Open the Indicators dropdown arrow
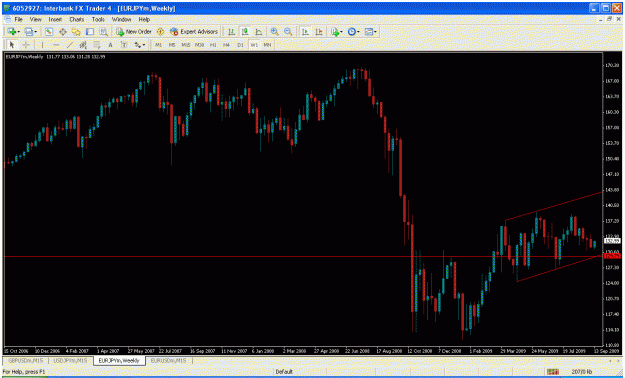Image resolution: width=625 pixels, height=378 pixels. tap(342, 32)
